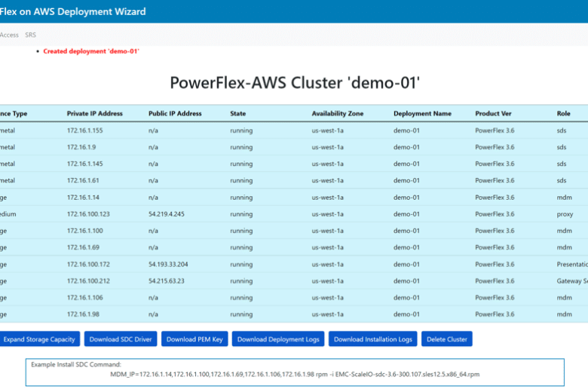588x389 pixels.
Task: Select private IP 172.16.1.145 cell
Action: point(84,164)
